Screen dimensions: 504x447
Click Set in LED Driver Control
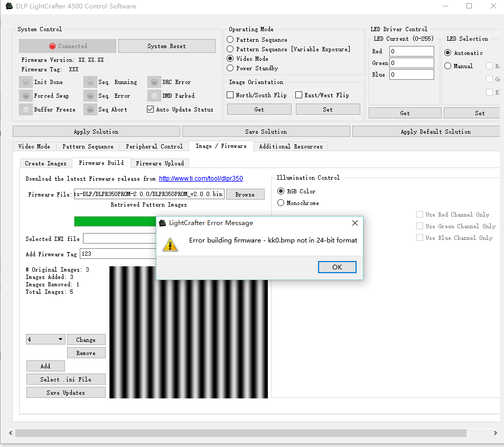point(472,113)
